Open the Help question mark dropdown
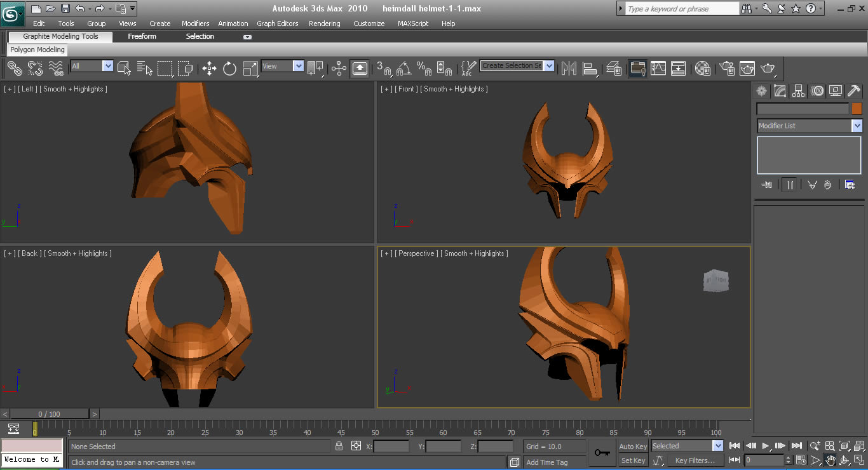Image resolution: width=868 pixels, height=470 pixels. point(822,9)
